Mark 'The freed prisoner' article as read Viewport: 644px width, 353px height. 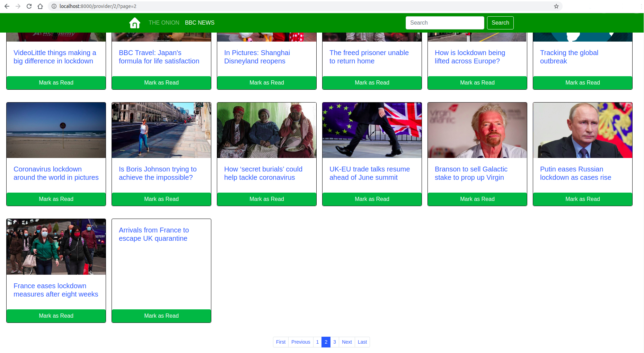[x=372, y=83]
